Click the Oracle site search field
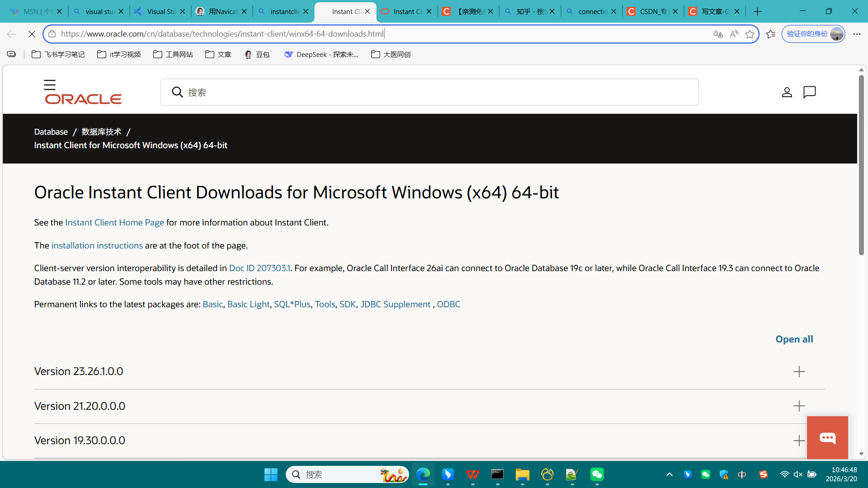Screen dimensions: 868x488 [x=429, y=92]
